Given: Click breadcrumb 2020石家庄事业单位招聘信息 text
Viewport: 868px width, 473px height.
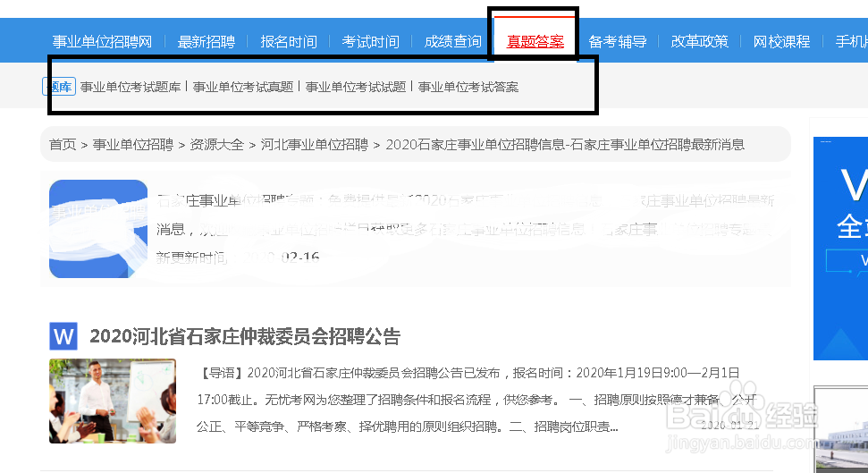Looking at the screenshot, I should [x=565, y=145].
